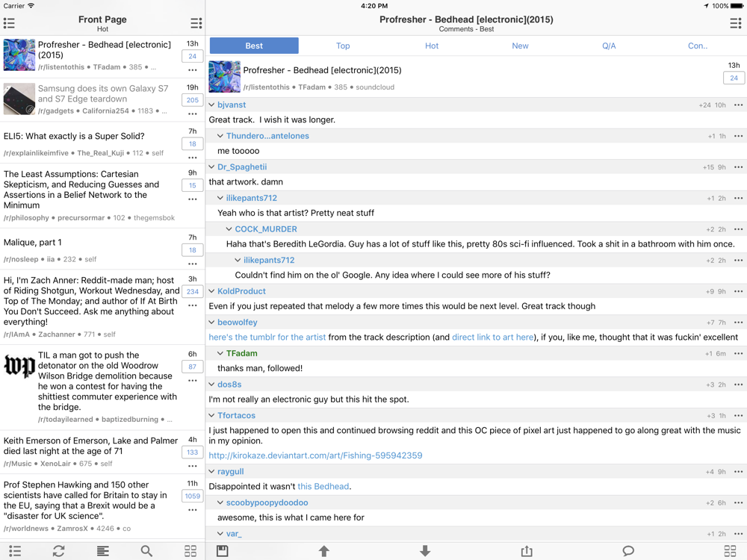Open Profresher album thumbnail in Front Page list
The width and height of the screenshot is (747, 560).
(19, 55)
